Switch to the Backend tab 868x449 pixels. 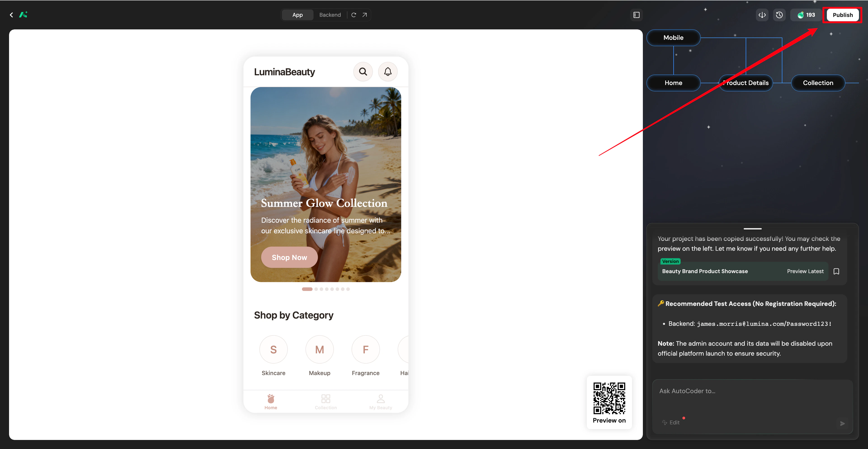pos(330,15)
